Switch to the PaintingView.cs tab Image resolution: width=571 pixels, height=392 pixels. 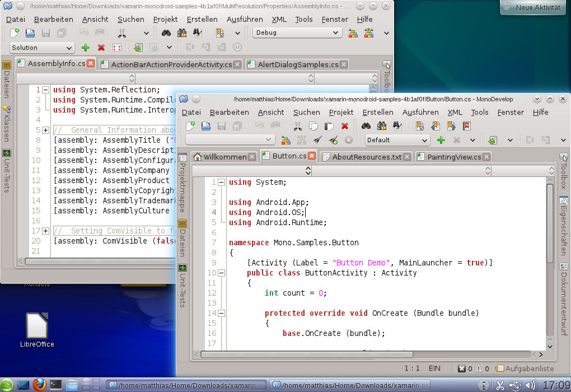tap(453, 157)
